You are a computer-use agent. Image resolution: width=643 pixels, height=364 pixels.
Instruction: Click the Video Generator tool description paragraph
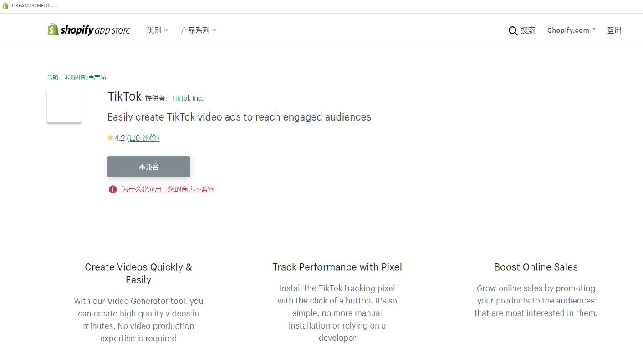[x=138, y=319]
